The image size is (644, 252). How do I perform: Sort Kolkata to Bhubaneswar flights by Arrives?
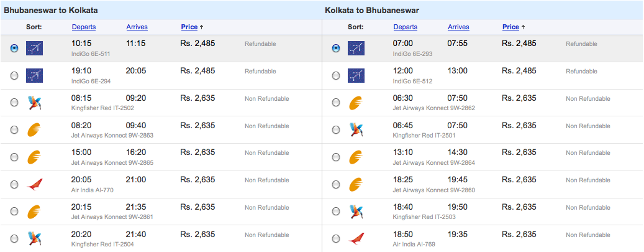458,27
